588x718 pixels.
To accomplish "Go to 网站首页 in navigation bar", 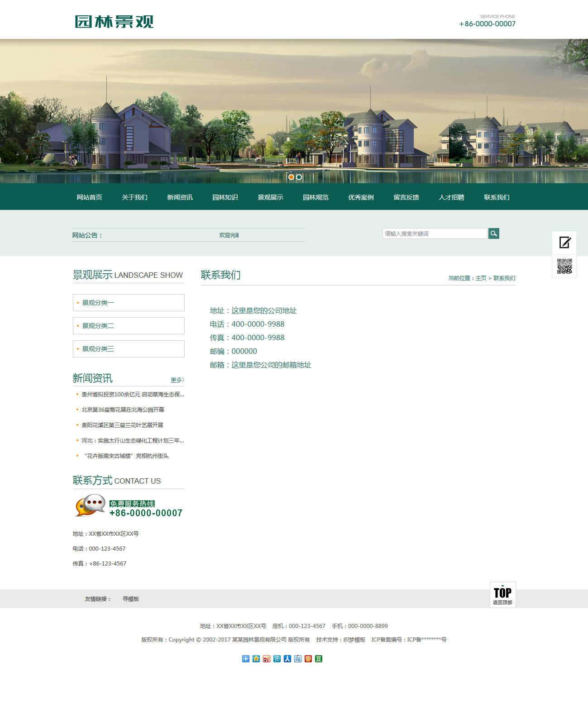I will pyautogui.click(x=89, y=197).
